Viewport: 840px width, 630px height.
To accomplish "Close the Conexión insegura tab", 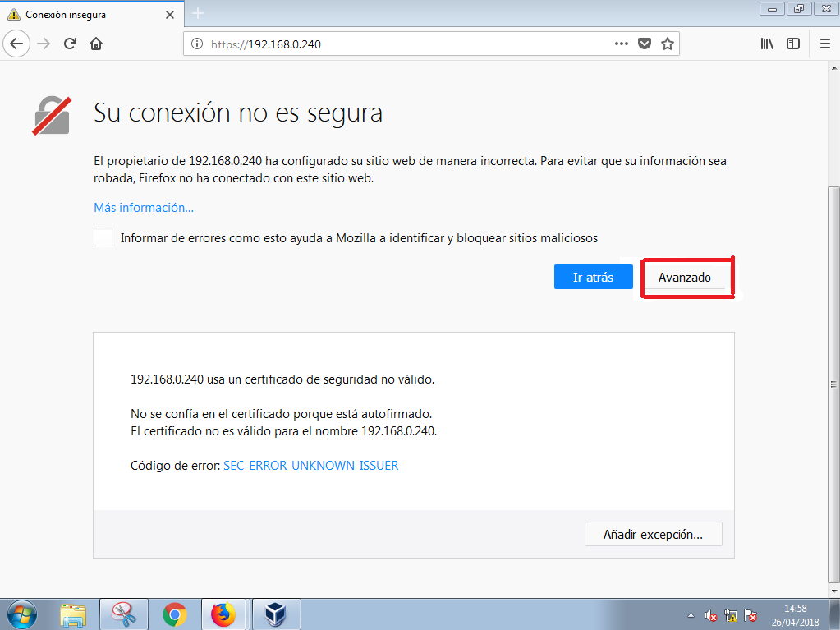I will pos(170,15).
